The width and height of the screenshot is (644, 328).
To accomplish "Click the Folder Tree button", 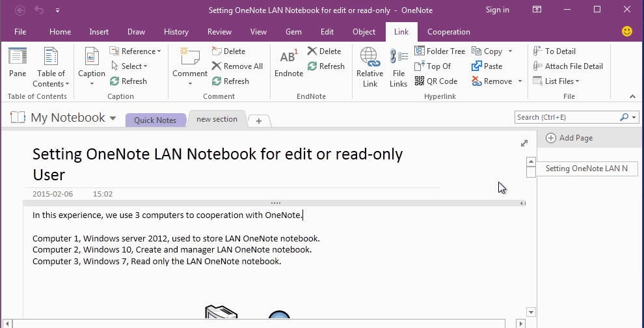I will (440, 51).
